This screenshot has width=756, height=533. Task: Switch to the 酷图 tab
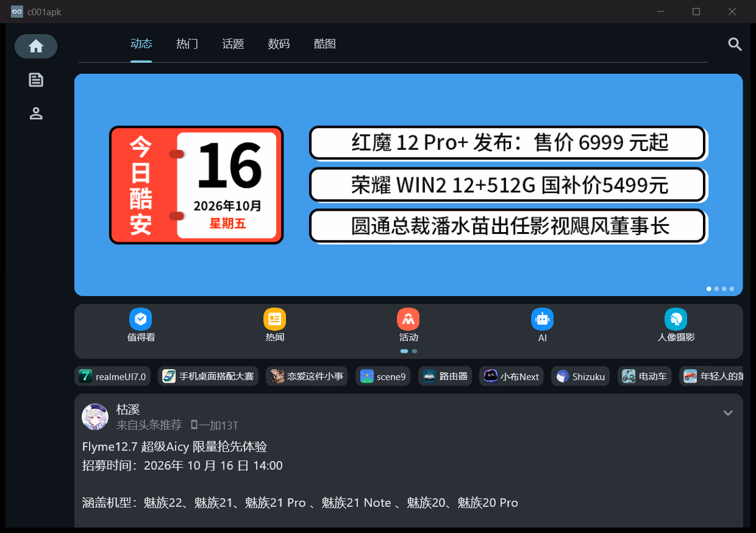pyautogui.click(x=324, y=44)
